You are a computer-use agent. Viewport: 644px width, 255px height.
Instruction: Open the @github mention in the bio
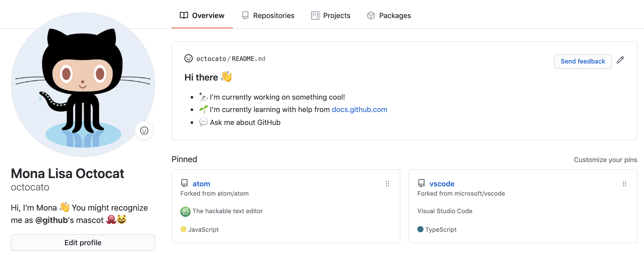(52, 220)
